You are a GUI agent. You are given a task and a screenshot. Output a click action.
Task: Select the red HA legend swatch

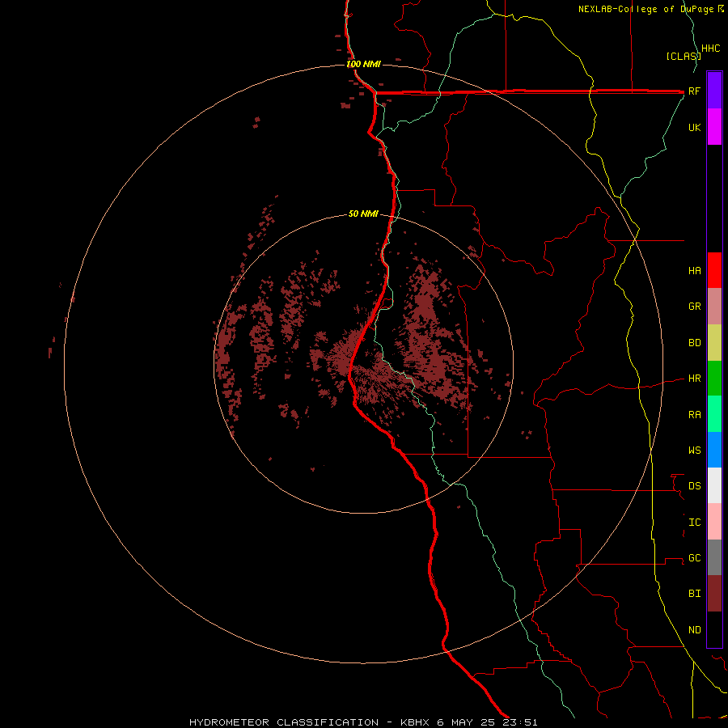714,270
